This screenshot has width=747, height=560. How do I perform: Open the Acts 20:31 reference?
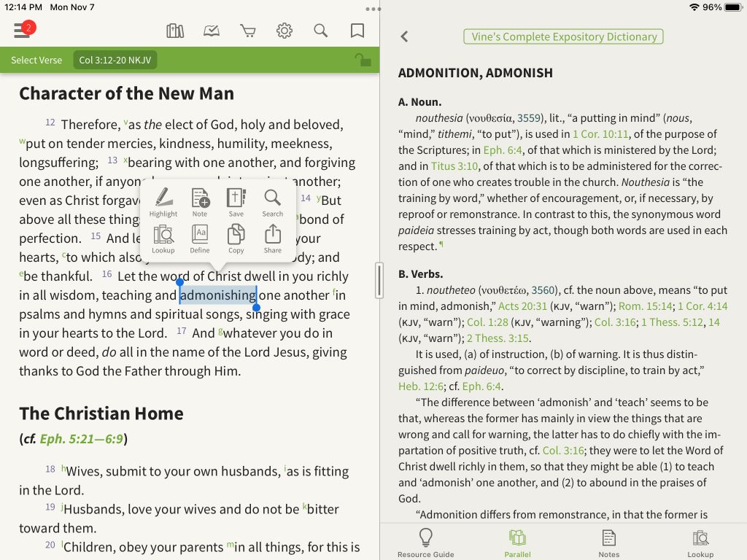[522, 306]
